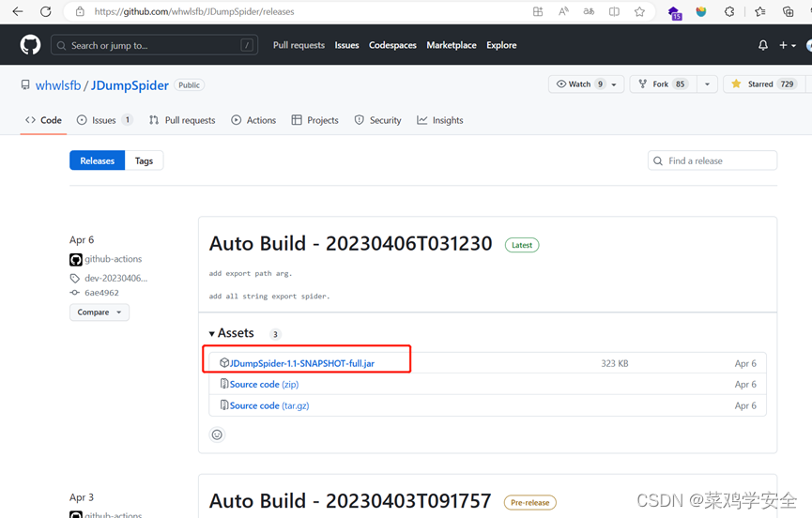Click the Pre-release badge
Image resolution: width=812 pixels, height=518 pixels.
coord(529,502)
